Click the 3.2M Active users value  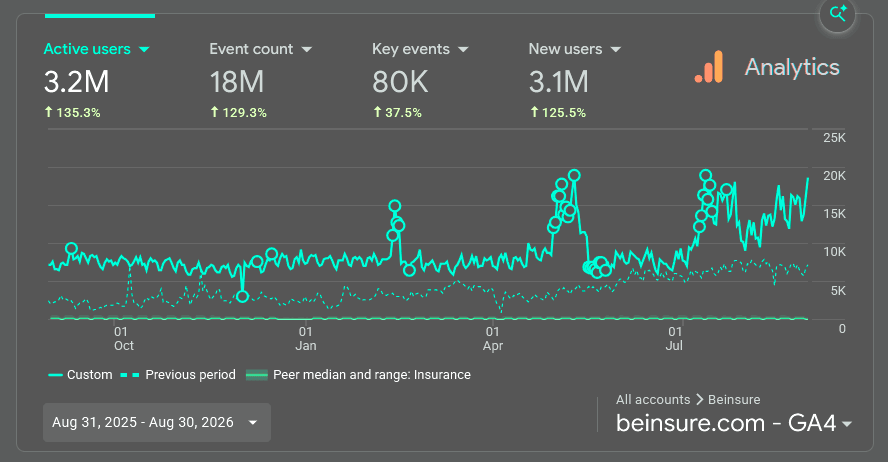tap(76, 82)
